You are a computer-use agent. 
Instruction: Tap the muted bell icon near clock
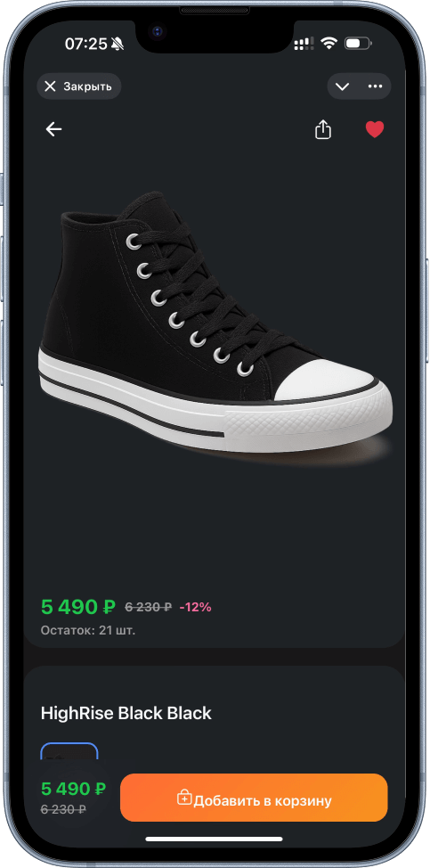click(x=118, y=44)
